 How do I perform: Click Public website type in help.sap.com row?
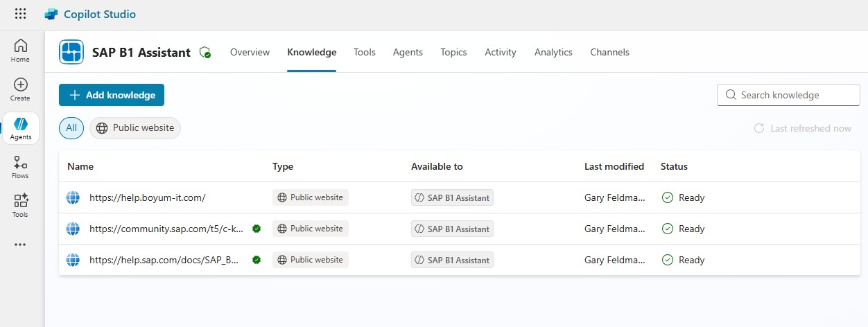(x=311, y=260)
